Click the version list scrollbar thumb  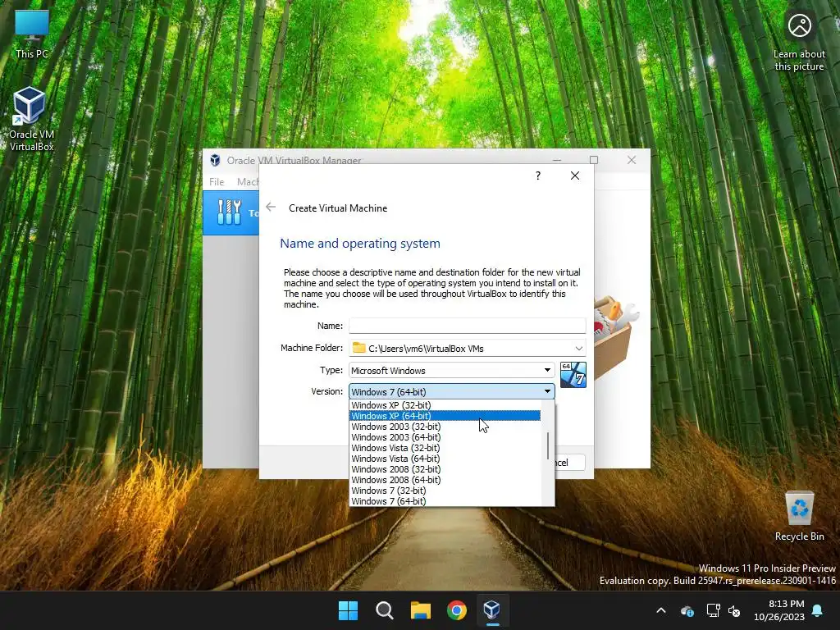click(x=547, y=445)
